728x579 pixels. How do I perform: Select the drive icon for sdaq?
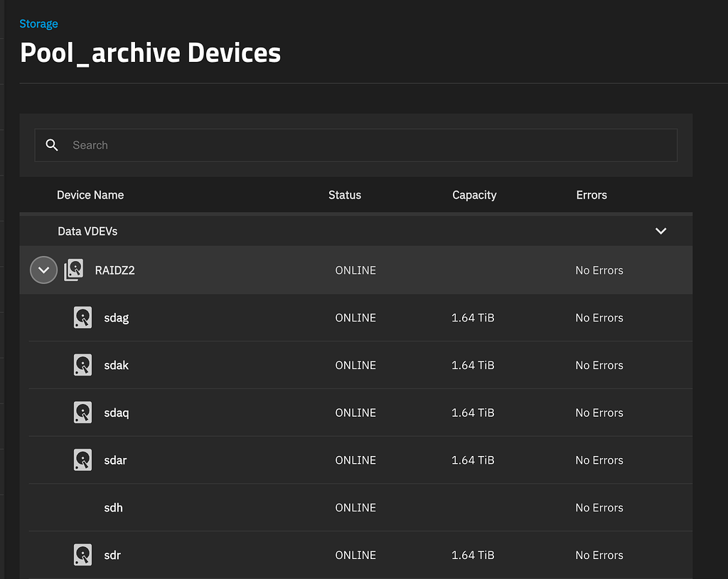(82, 413)
